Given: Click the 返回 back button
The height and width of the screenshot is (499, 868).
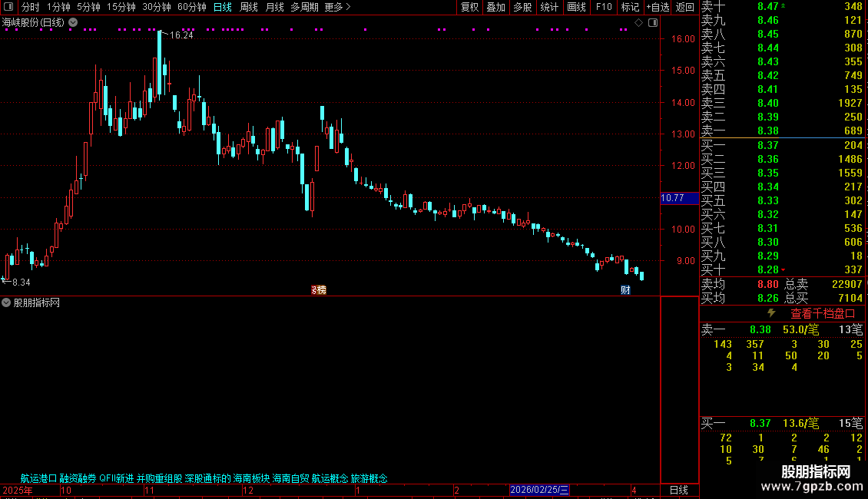Looking at the screenshot, I should point(684,7).
